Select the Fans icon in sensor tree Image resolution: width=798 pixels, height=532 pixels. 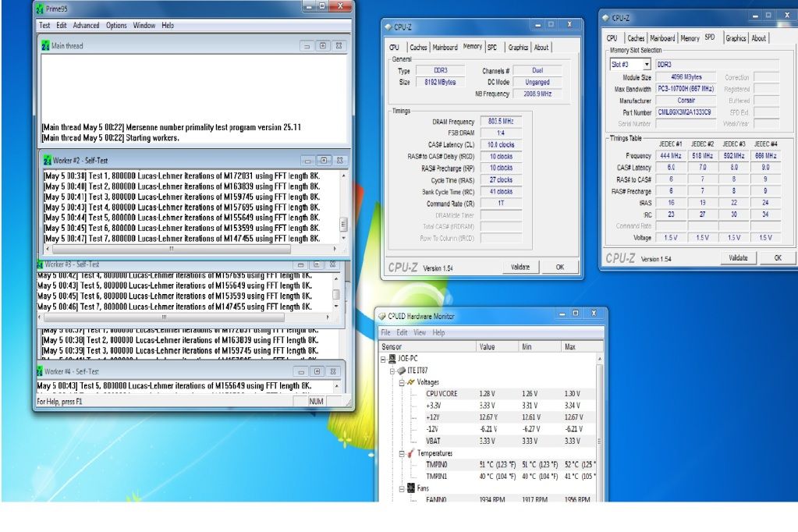pyautogui.click(x=410, y=488)
